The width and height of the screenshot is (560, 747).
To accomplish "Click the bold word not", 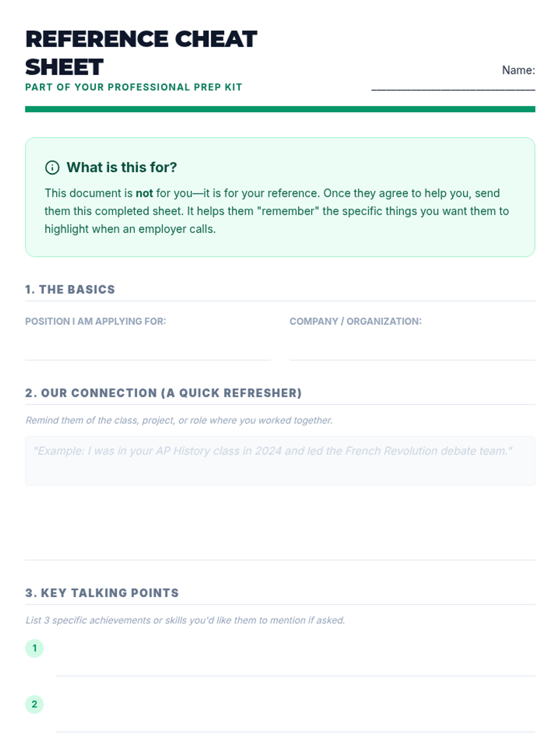I will [x=144, y=193].
